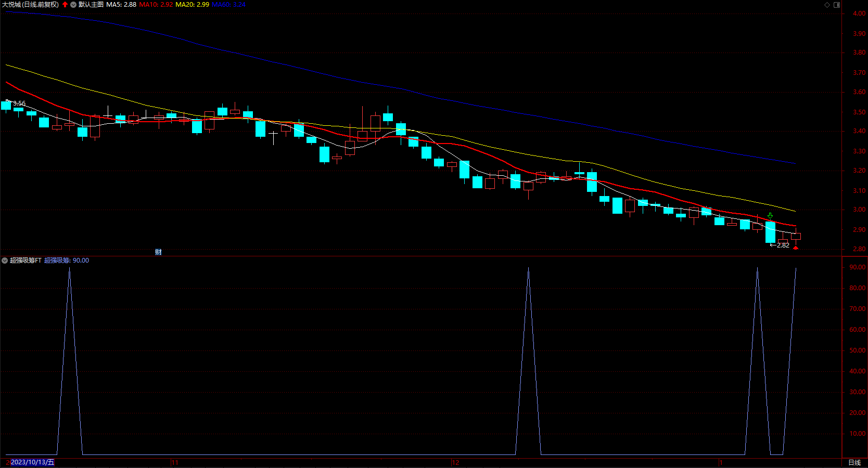Click the 90.00 indicator axis label
The image size is (868, 468).
tap(858, 267)
